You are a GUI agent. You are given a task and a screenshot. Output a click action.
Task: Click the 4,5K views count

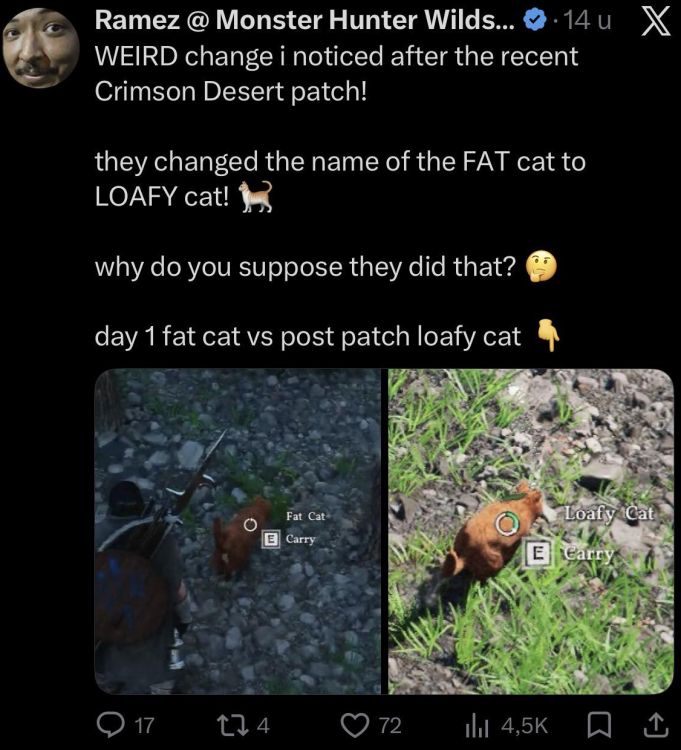click(x=525, y=726)
